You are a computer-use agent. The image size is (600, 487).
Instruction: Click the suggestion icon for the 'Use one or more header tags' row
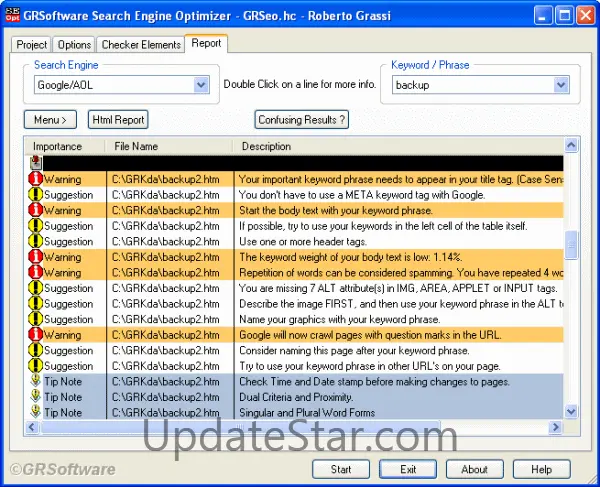36,241
